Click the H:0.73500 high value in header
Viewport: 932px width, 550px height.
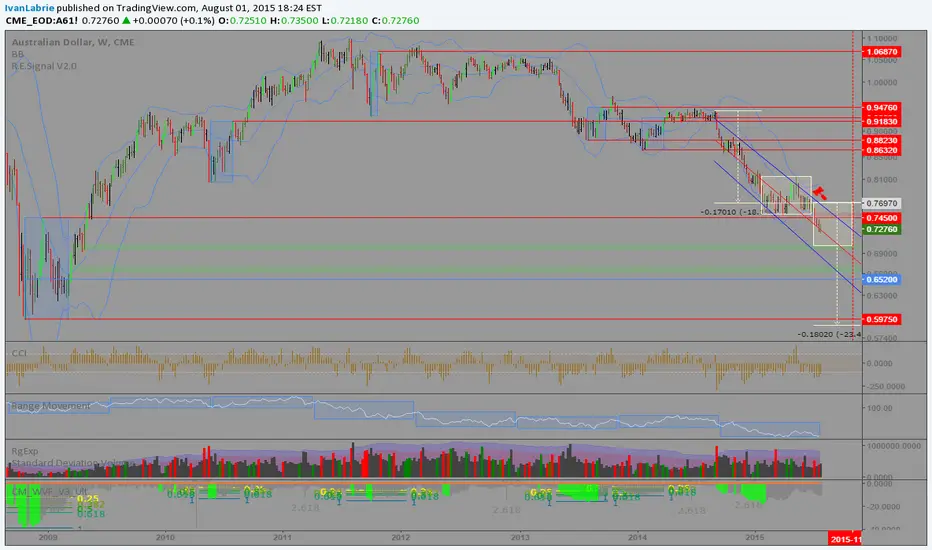tap(292, 20)
